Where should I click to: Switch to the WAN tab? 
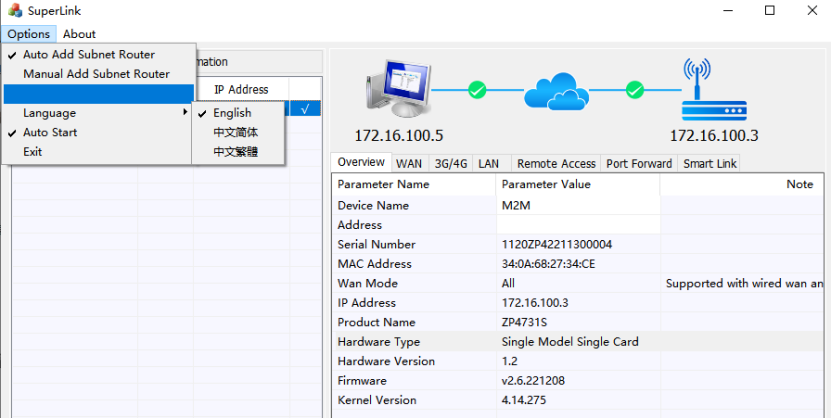pyautogui.click(x=408, y=163)
